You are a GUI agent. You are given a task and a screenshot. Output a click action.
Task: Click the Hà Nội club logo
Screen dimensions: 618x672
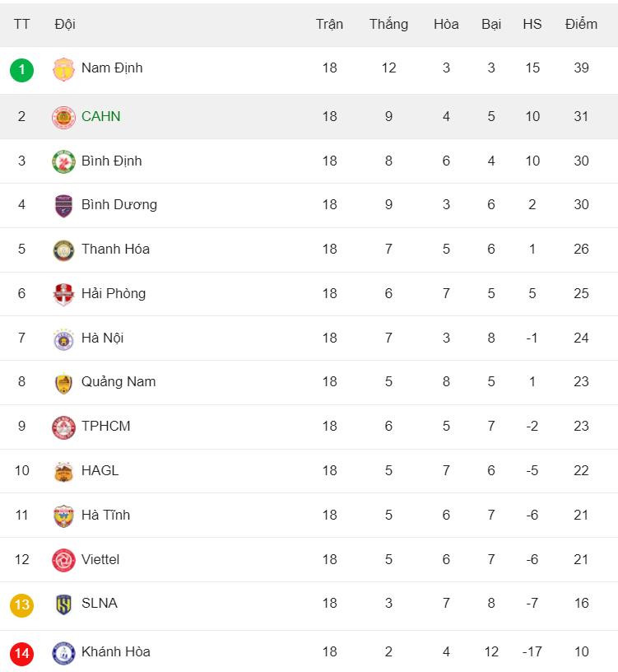(63, 338)
